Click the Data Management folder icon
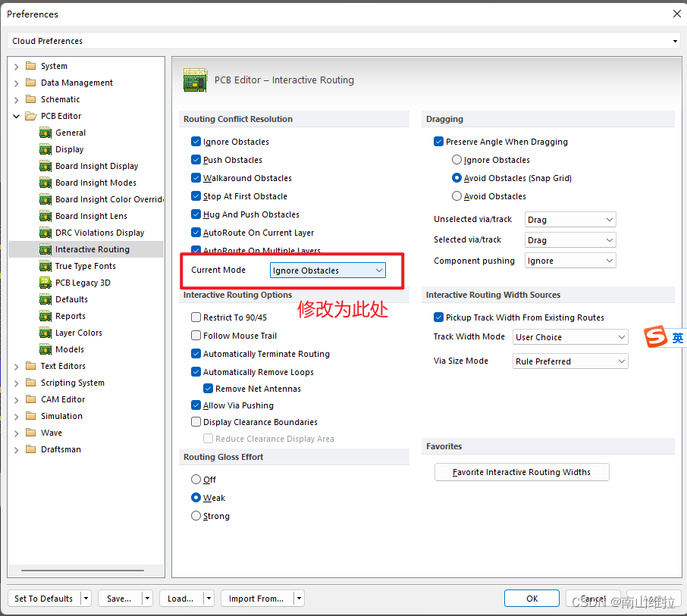 pyautogui.click(x=30, y=83)
